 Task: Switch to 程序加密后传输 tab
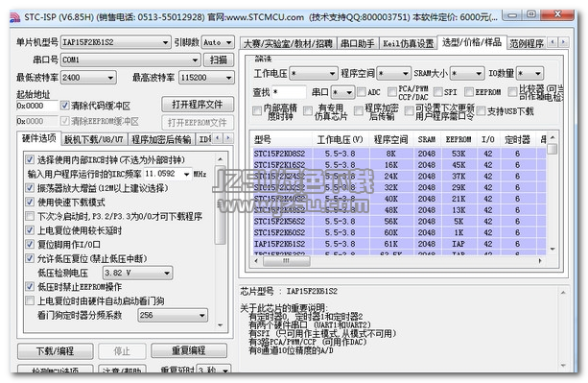161,139
